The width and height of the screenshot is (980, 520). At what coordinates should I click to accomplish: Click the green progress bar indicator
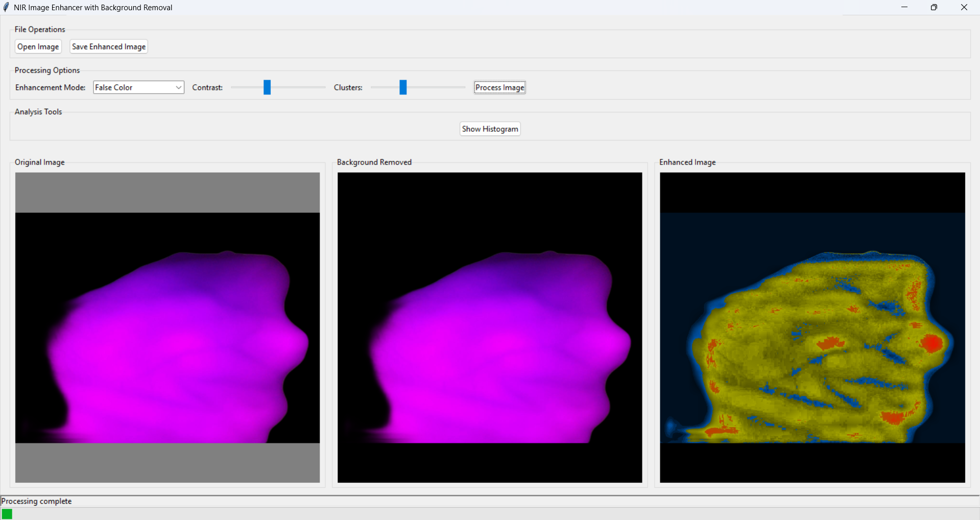(7, 514)
